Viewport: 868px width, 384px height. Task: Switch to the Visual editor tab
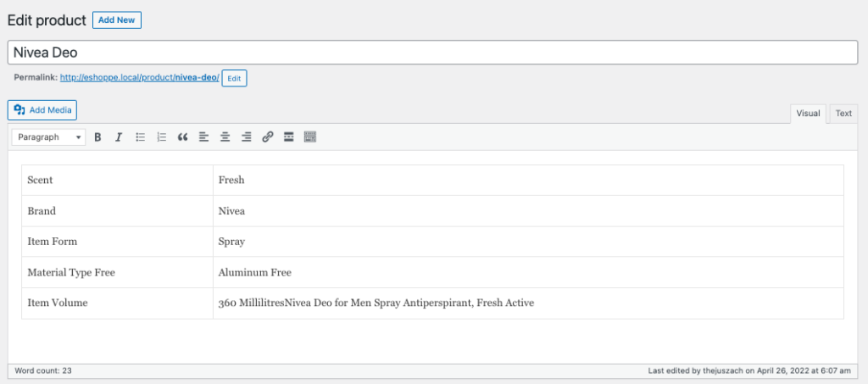808,114
